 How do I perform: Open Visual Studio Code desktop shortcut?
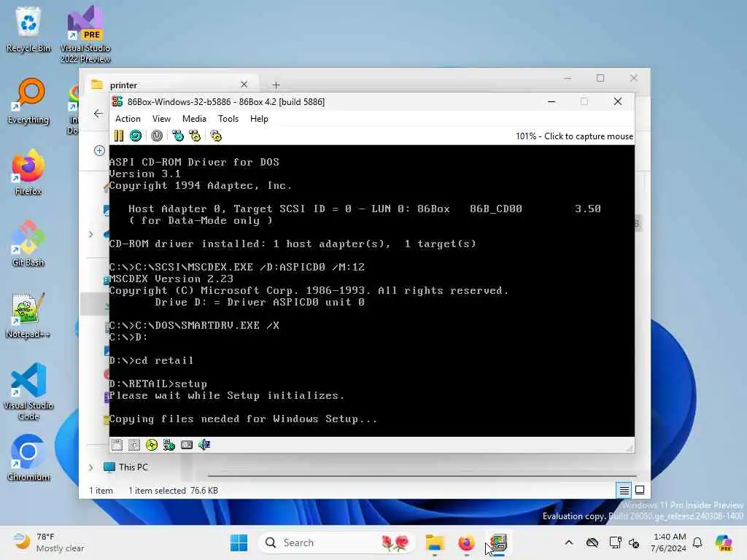pos(28,392)
